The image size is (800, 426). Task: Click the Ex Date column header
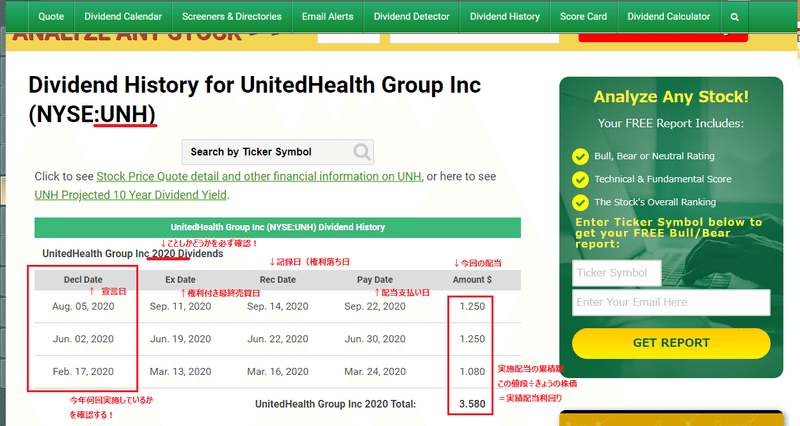coord(180,280)
